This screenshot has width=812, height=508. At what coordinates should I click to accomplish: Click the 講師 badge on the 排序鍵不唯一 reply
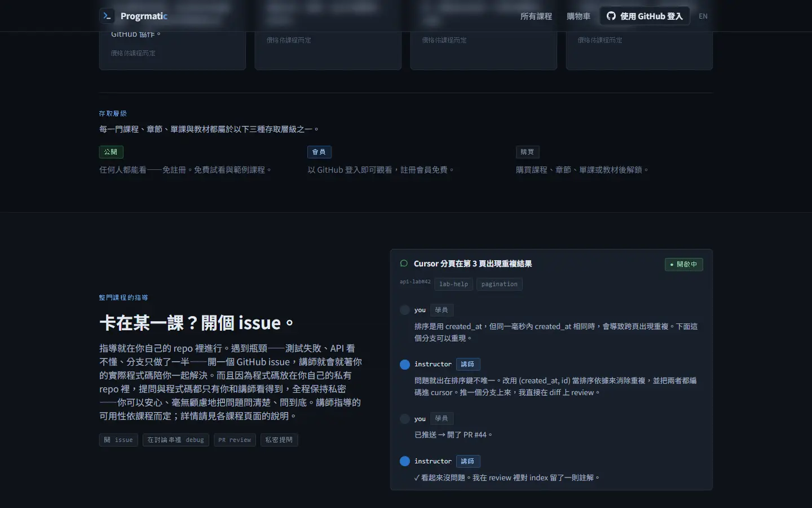[x=468, y=365]
